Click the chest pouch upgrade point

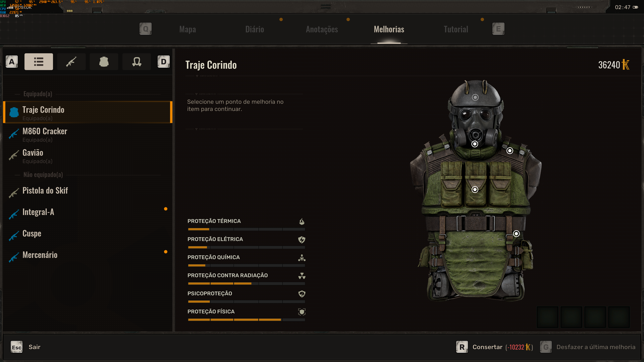point(475,190)
